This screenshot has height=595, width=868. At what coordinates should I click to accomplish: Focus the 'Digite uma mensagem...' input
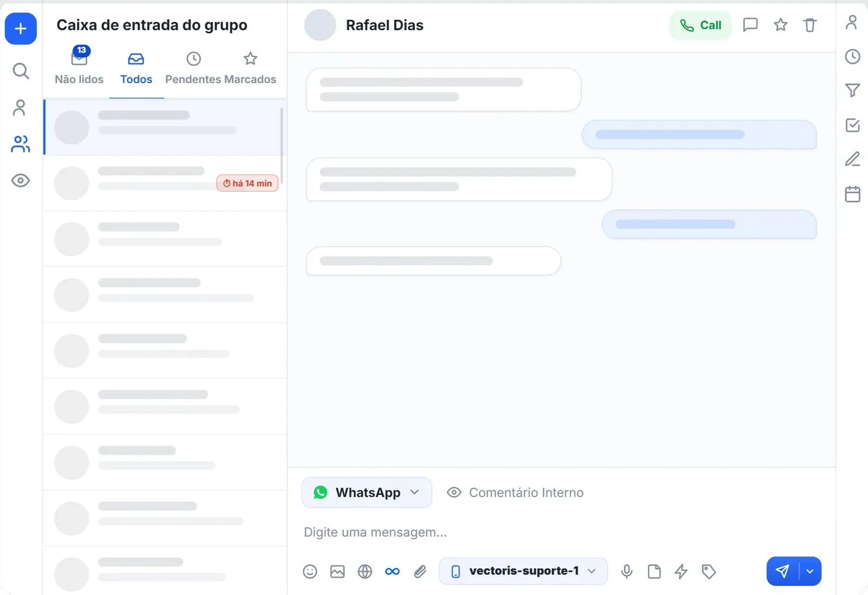pyautogui.click(x=561, y=532)
